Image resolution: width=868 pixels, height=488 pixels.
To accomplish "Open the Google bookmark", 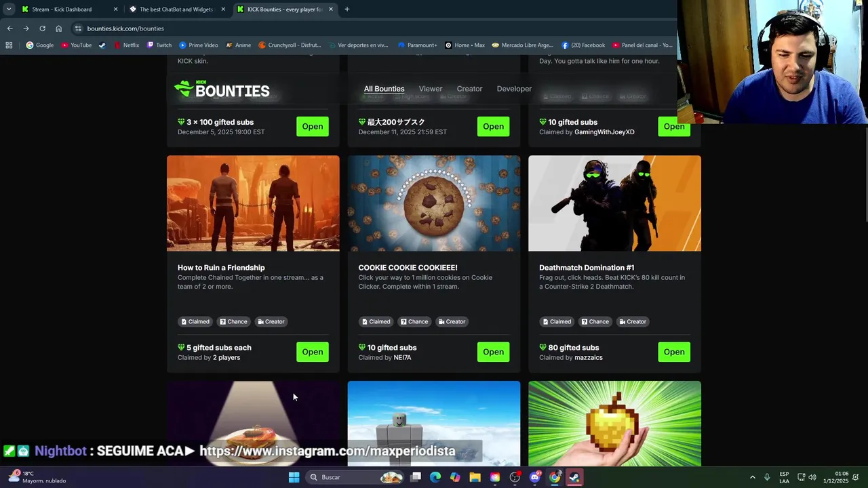I will click(x=40, y=45).
